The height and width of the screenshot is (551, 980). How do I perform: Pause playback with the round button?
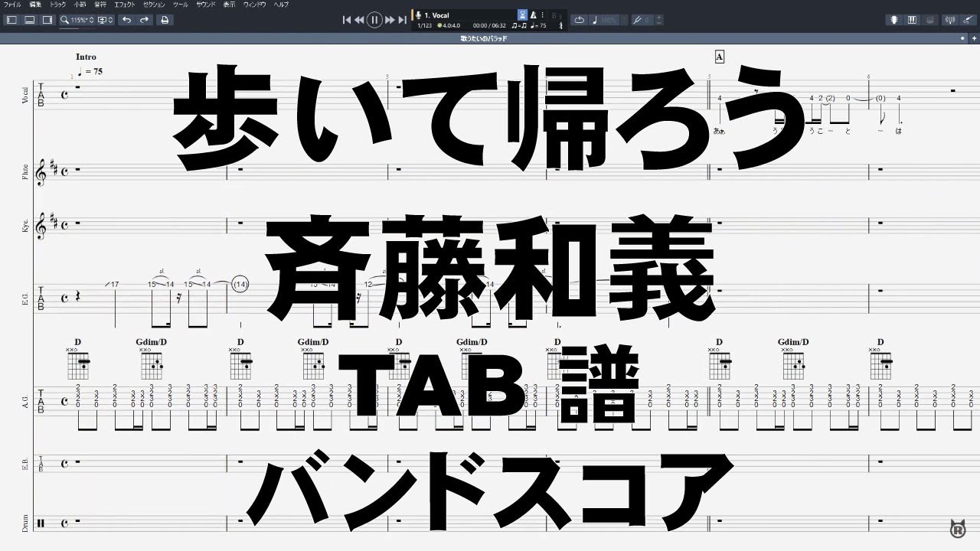374,20
